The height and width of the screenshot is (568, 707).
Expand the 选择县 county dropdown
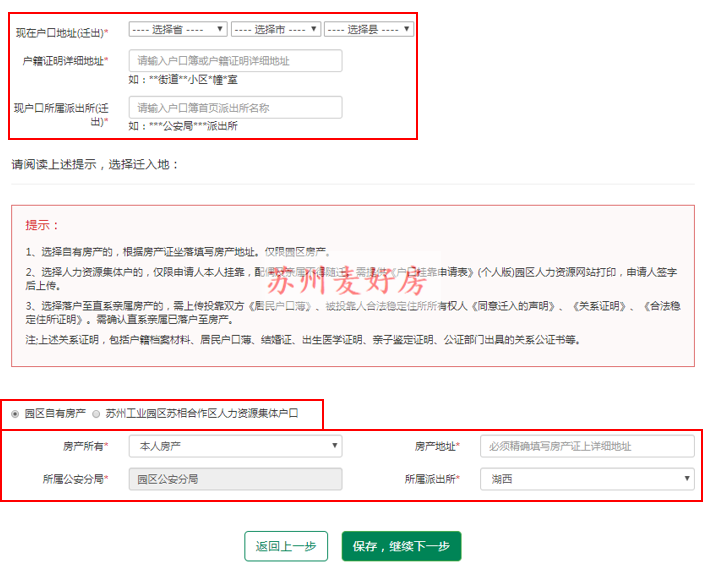tap(369, 30)
